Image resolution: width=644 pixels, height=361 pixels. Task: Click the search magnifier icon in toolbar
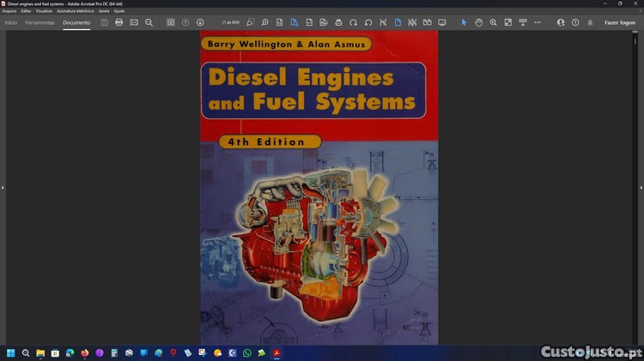click(149, 22)
